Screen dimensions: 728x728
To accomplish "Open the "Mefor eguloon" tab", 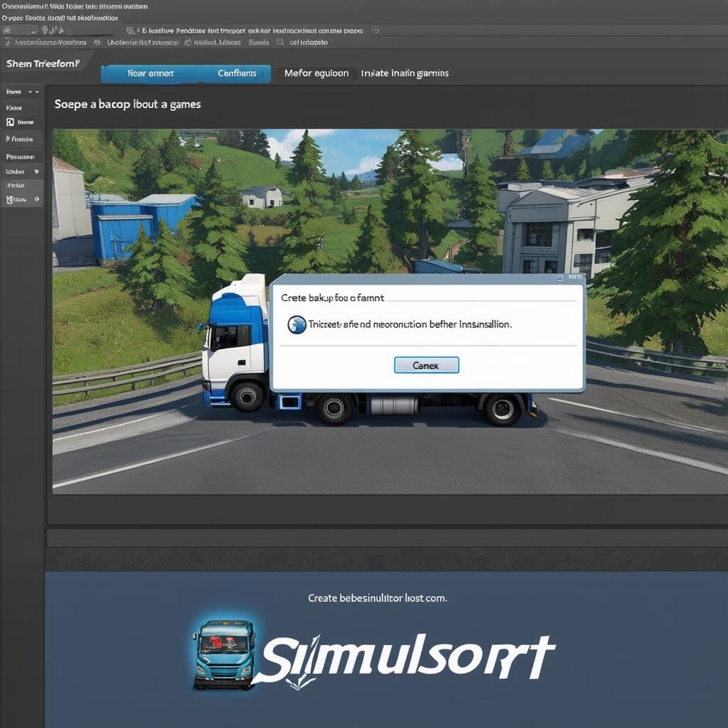I will pyautogui.click(x=316, y=73).
